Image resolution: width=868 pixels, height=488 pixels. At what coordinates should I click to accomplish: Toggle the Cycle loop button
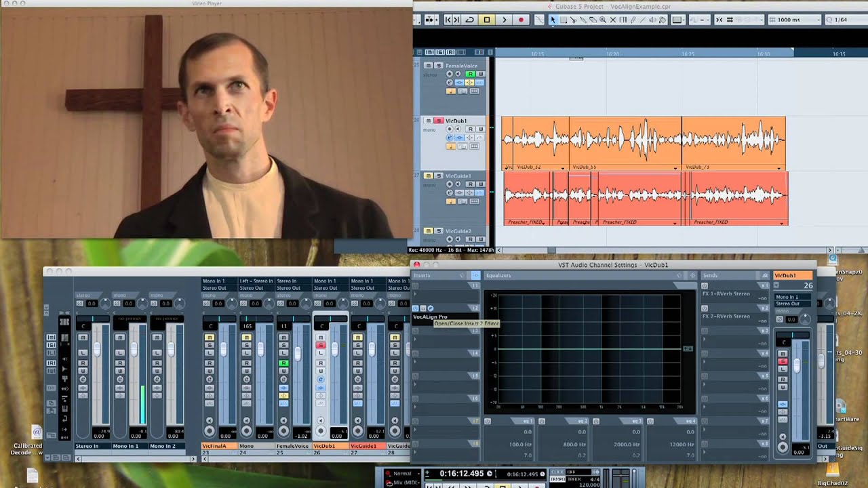coord(469,20)
